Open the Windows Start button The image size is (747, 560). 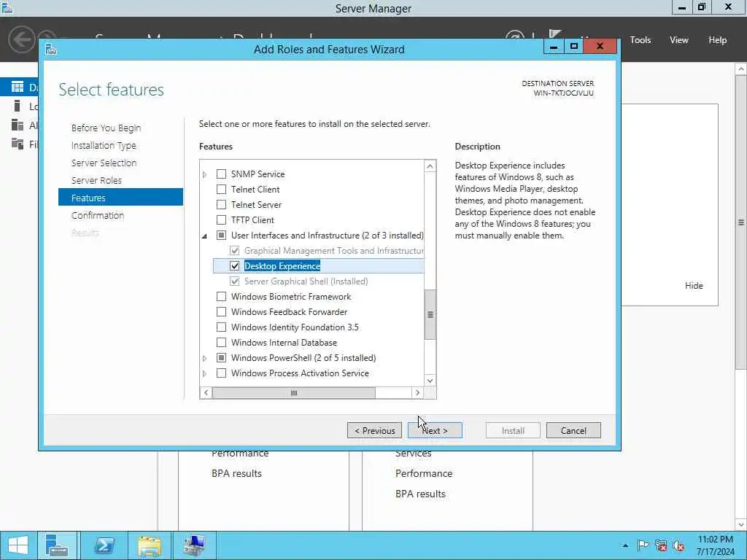point(18,545)
